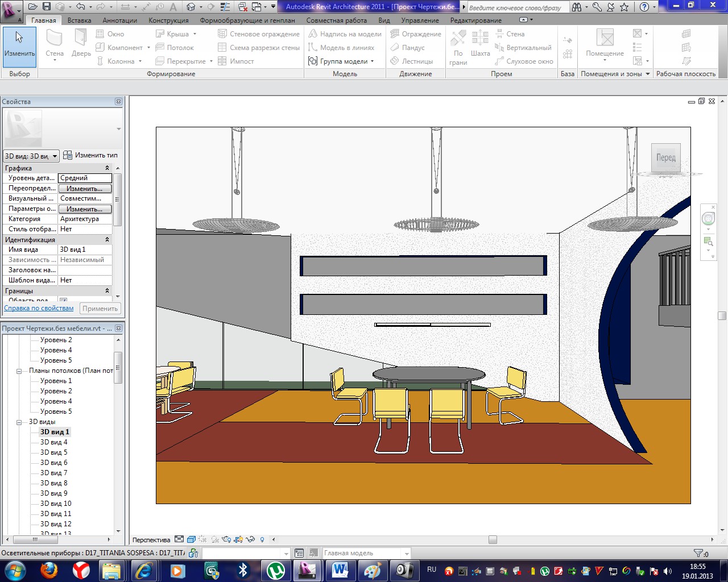Save the project via the floppy-disk icon
The image size is (728, 582).
pos(47,7)
